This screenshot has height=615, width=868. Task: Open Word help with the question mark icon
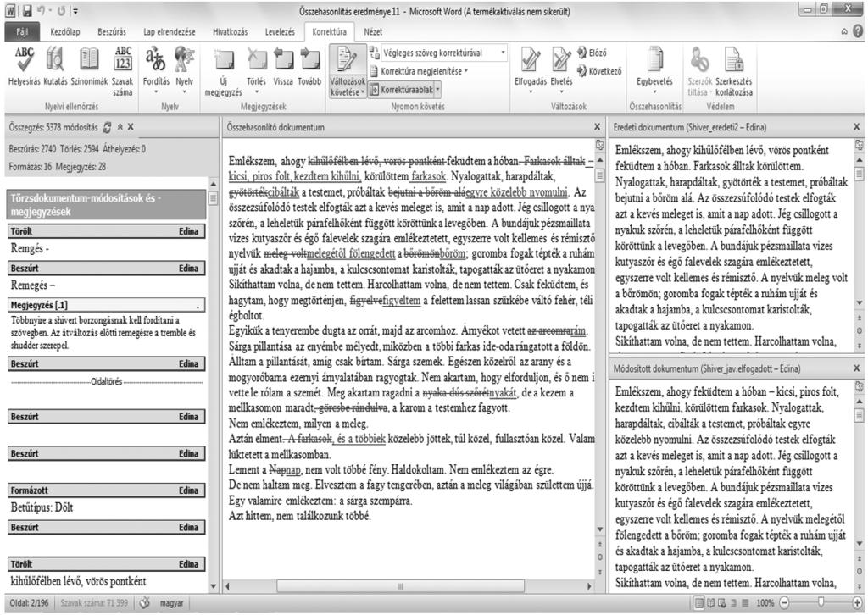point(858,32)
